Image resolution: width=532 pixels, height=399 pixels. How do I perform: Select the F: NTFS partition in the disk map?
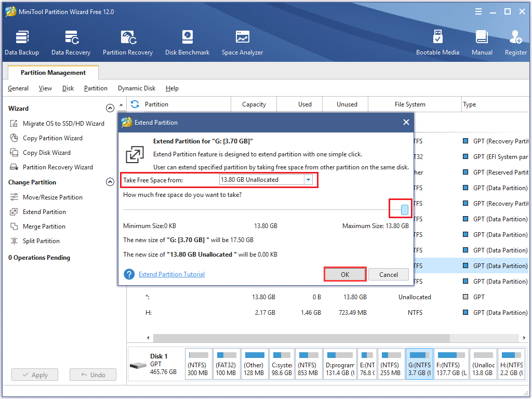pos(451,364)
